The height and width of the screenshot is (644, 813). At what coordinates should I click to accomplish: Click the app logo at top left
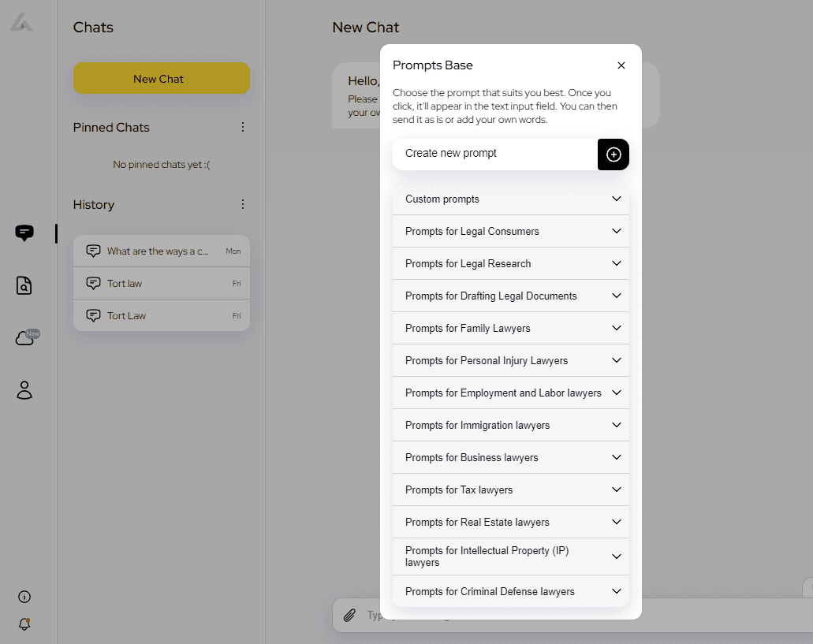tap(21, 22)
